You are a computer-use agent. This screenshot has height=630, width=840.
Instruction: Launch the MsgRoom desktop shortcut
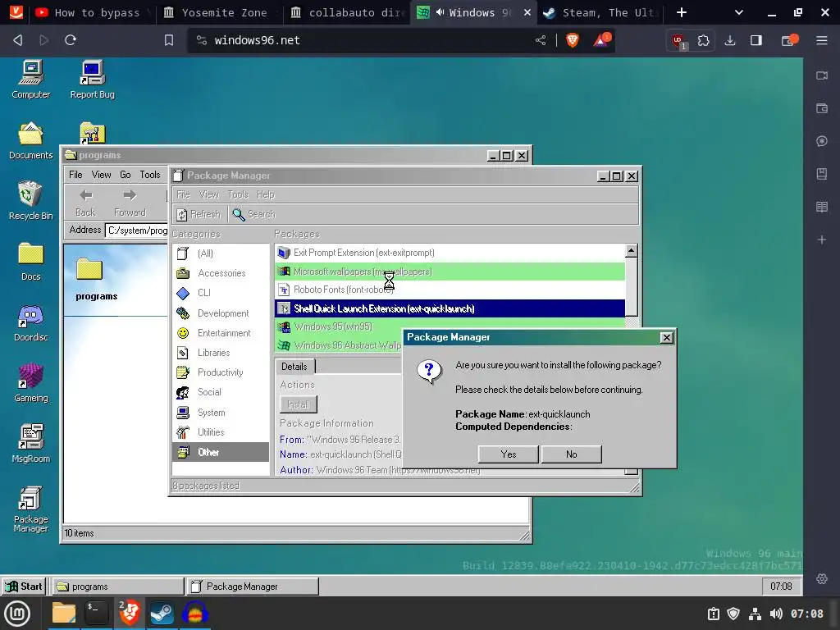coord(30,444)
